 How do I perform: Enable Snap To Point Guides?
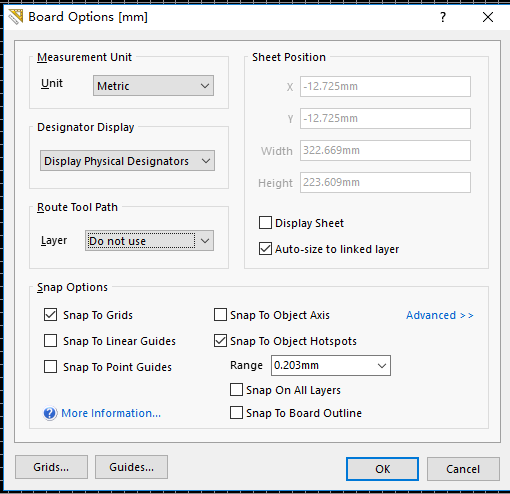click(x=50, y=367)
